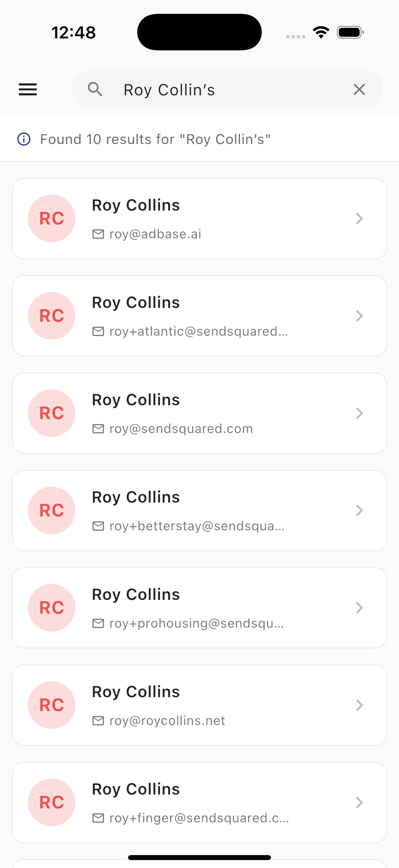Click the roy+atlantic@sendsquared email text

click(199, 332)
